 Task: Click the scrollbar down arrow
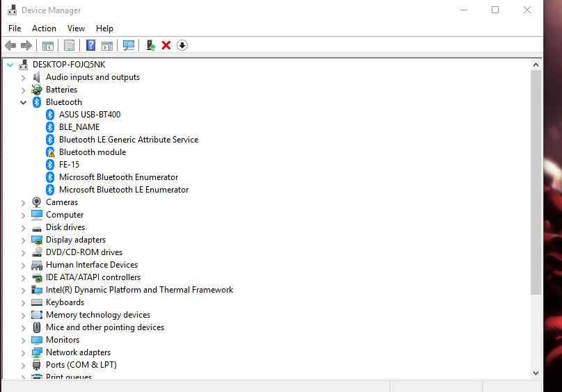coord(536,373)
